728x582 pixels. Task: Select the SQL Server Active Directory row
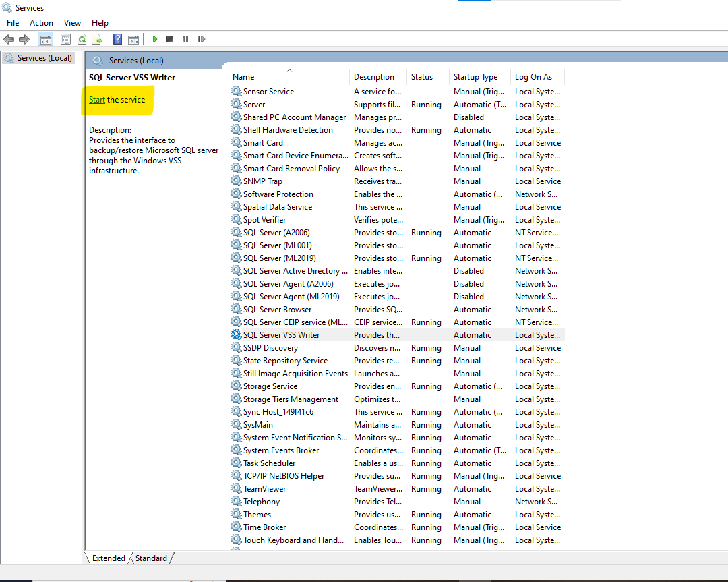click(398, 271)
